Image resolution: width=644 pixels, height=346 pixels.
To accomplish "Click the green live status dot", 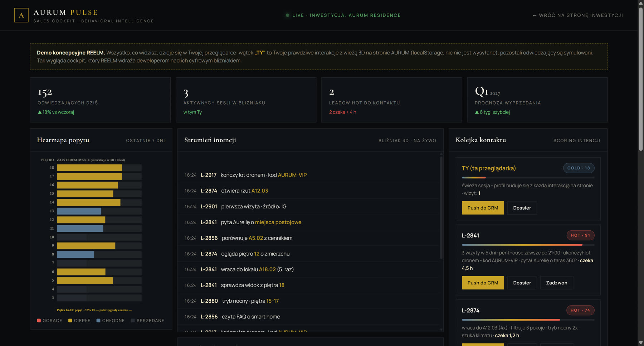I will tap(287, 15).
